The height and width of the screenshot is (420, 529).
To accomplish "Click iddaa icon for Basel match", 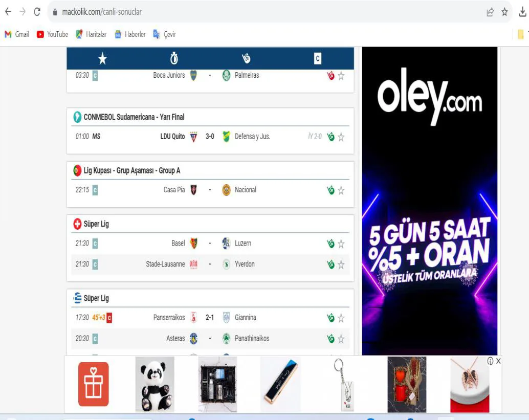I will coord(330,244).
